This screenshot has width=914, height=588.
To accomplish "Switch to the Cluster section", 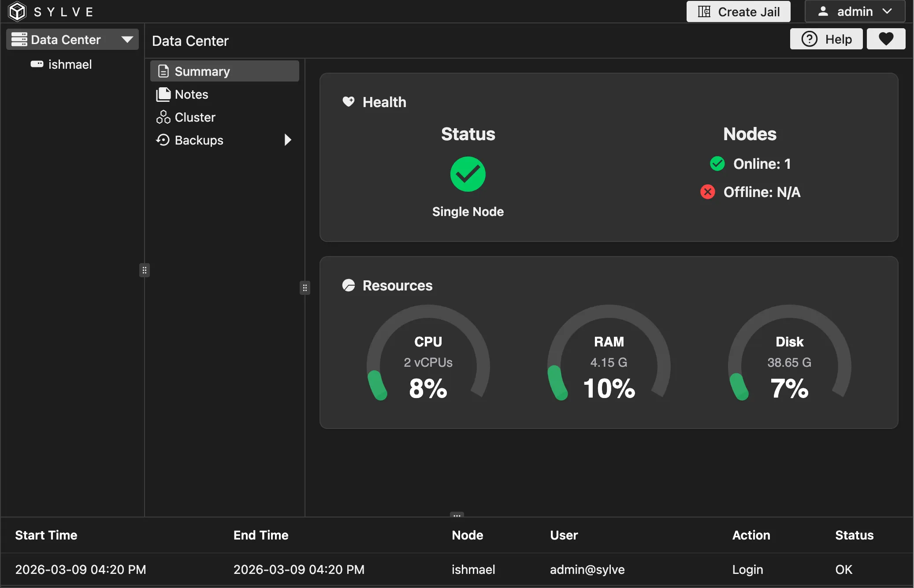I will (x=195, y=117).
